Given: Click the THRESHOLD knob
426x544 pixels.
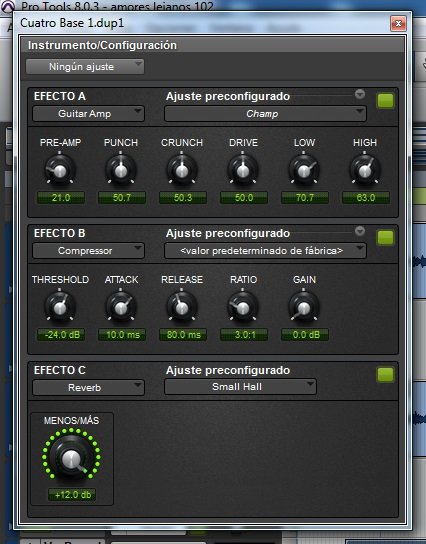Looking at the screenshot, I should (x=60, y=307).
